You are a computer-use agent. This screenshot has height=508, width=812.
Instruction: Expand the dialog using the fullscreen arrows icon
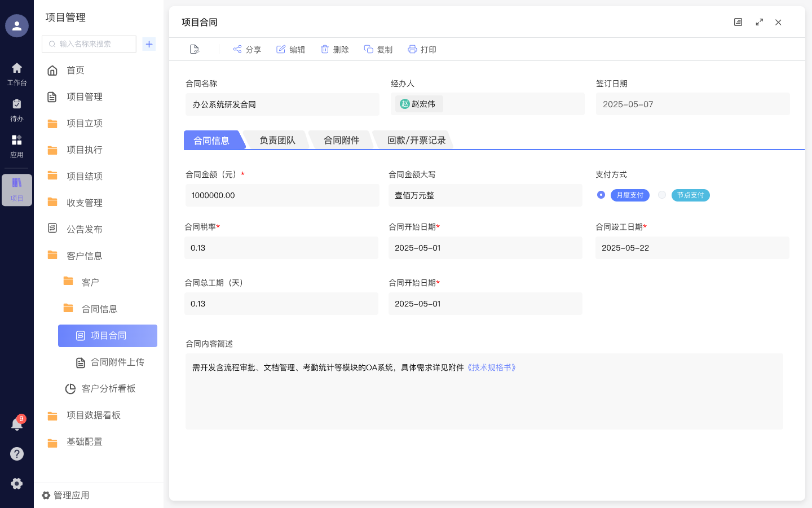(759, 22)
